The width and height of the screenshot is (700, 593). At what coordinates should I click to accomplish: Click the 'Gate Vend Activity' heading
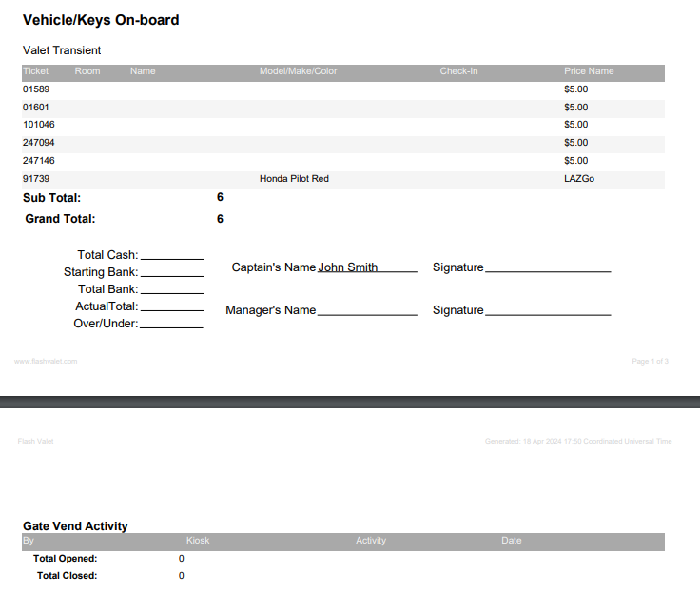75,526
